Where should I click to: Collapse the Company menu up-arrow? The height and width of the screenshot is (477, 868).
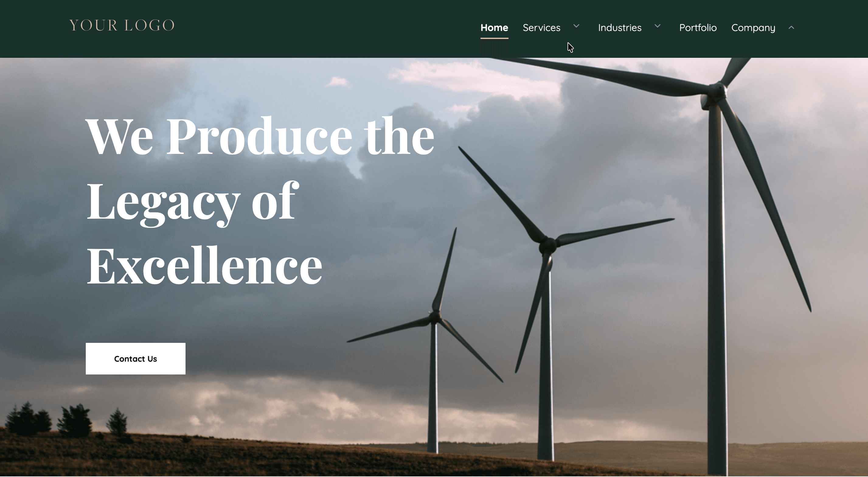(x=792, y=28)
